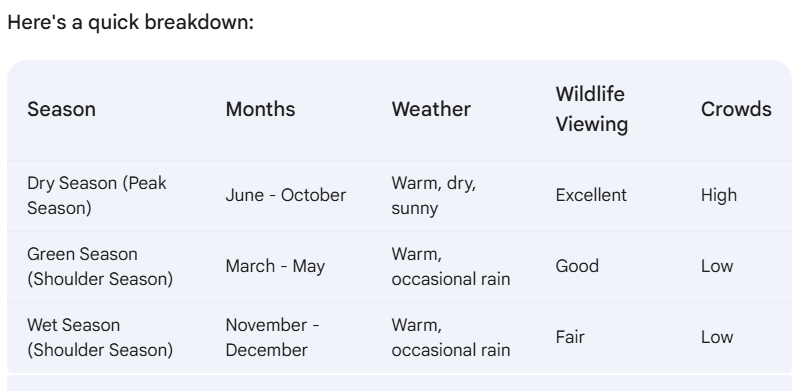Click the Weather column header
The height and width of the screenshot is (391, 810).
431,109
